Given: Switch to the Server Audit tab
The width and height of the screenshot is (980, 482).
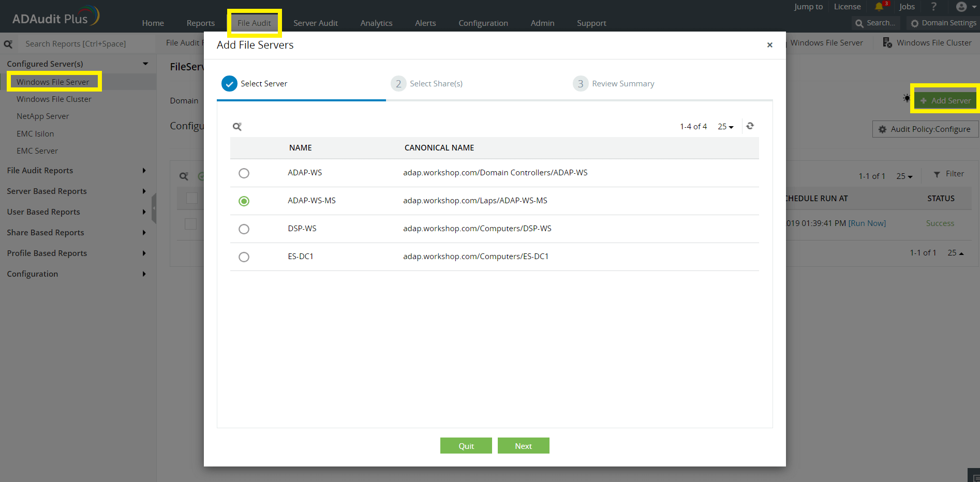Looking at the screenshot, I should point(316,23).
